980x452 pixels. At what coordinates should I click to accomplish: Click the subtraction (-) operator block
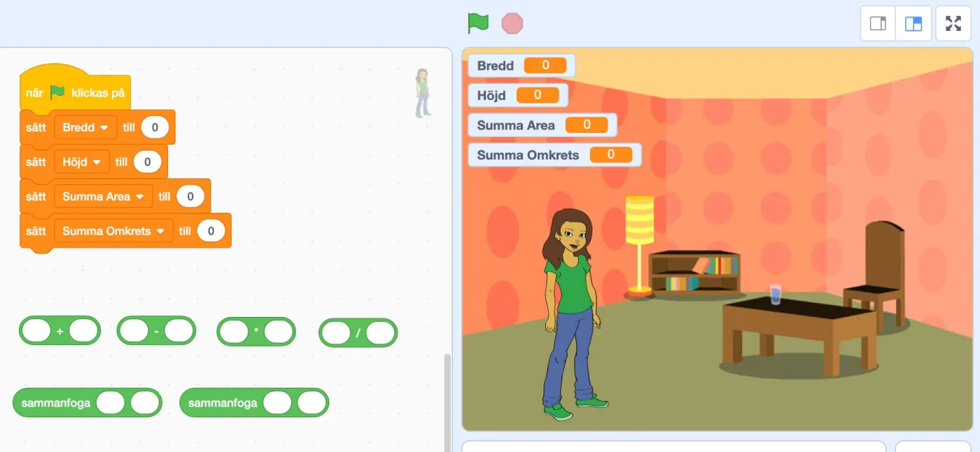pos(156,330)
